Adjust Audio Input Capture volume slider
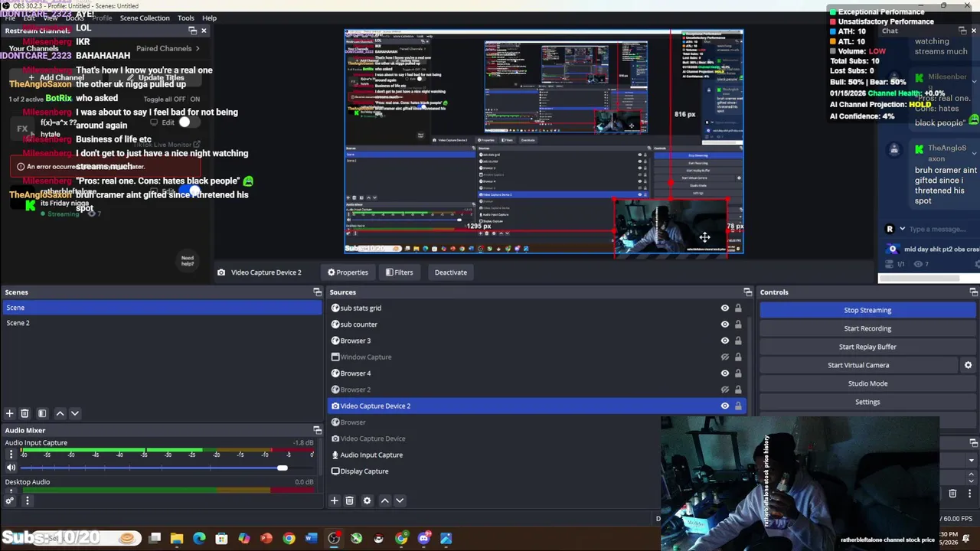 pyautogui.click(x=283, y=468)
